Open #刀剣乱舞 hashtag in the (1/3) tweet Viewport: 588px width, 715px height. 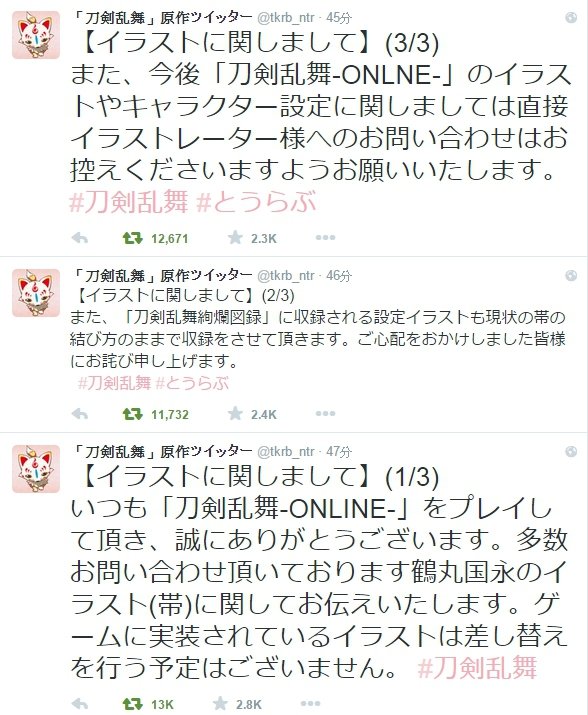coord(477,668)
